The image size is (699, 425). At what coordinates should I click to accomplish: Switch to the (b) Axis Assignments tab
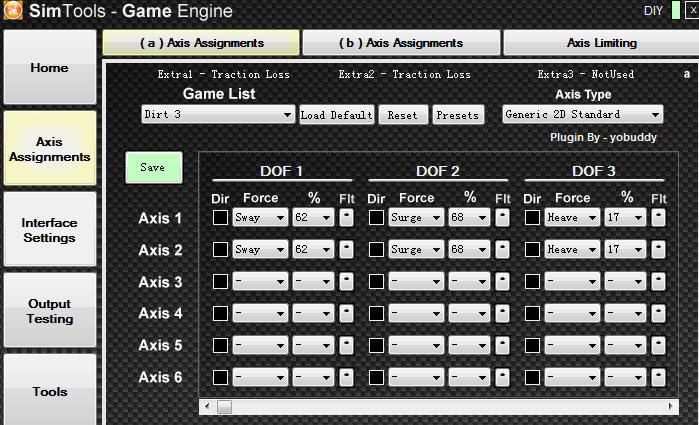(400, 43)
